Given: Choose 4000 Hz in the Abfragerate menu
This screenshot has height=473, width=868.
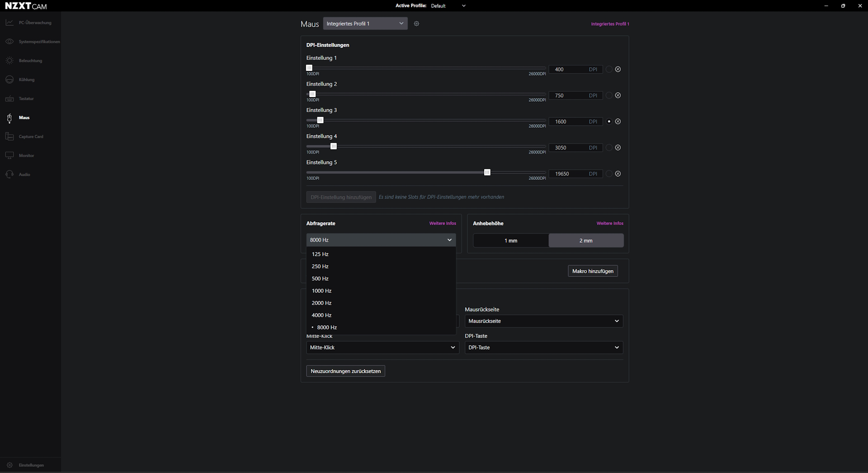Looking at the screenshot, I should tap(321, 315).
